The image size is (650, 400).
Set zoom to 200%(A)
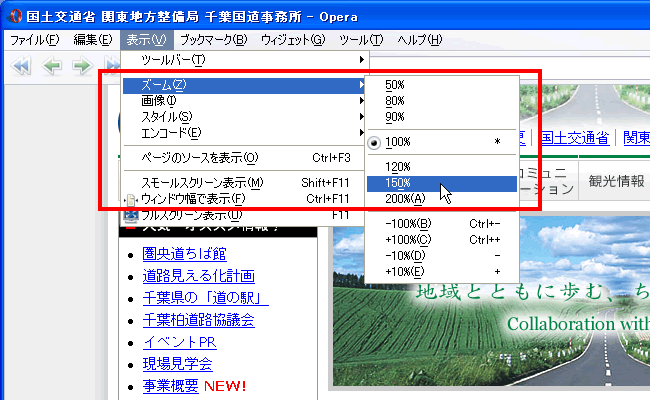pyautogui.click(x=442, y=199)
